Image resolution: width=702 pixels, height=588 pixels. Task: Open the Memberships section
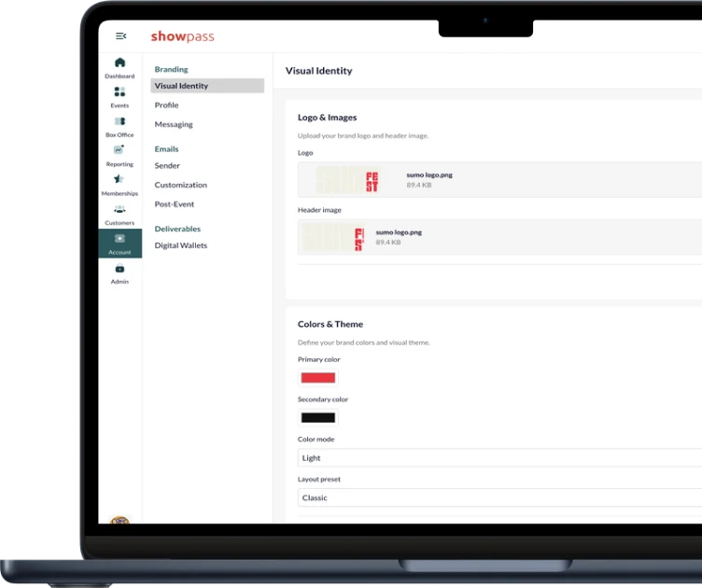click(119, 186)
